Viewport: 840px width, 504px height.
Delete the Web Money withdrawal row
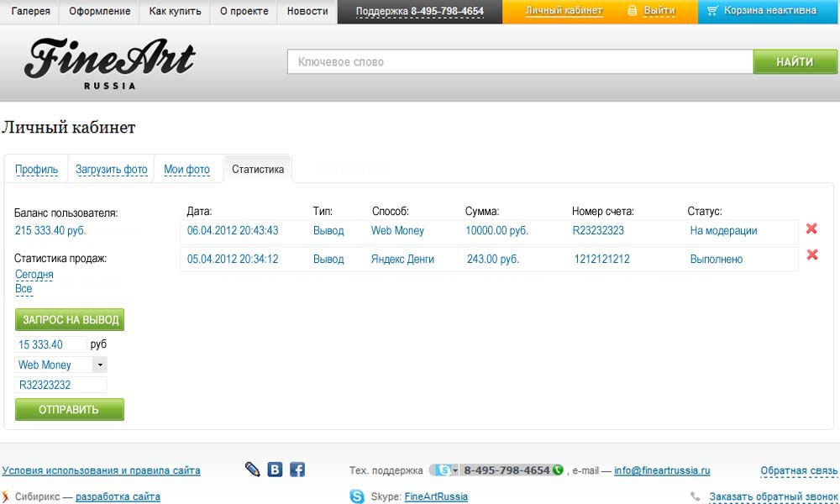[x=811, y=228]
